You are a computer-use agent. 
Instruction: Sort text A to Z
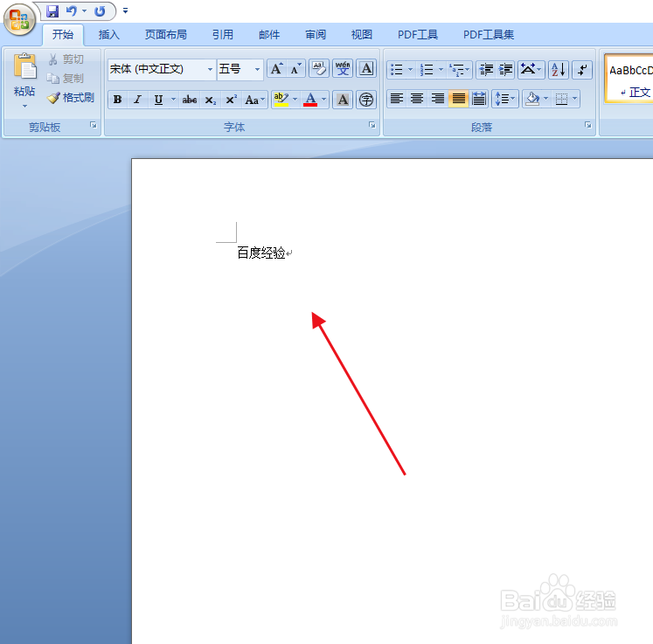[558, 69]
